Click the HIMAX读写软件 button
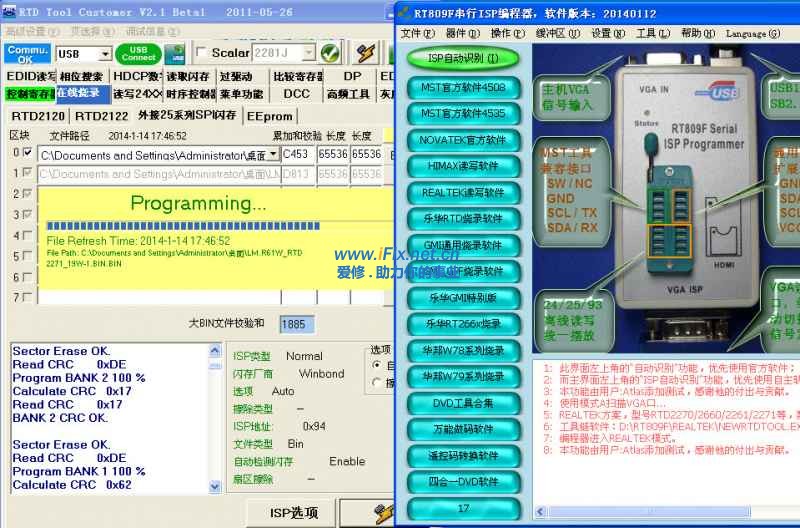 pyautogui.click(x=463, y=166)
